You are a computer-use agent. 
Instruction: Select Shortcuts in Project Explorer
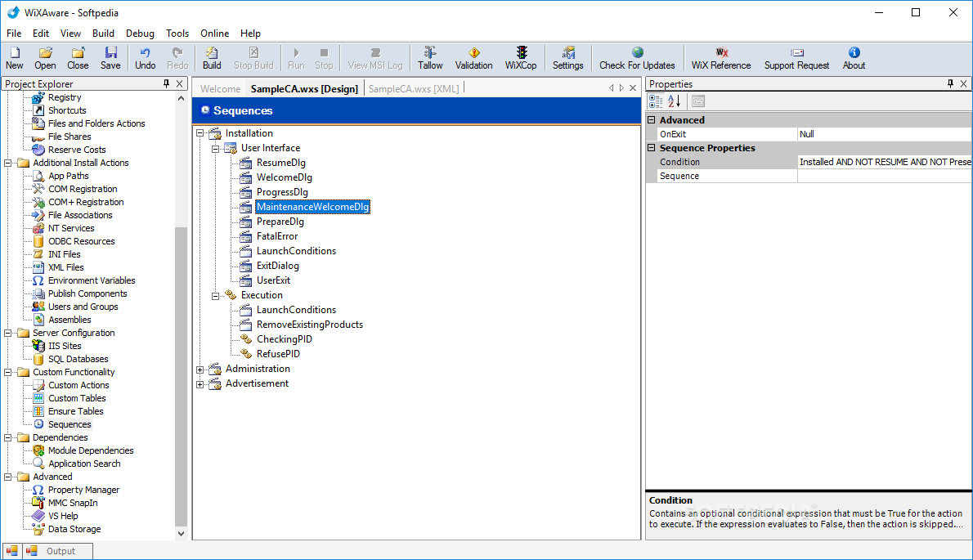click(x=67, y=110)
